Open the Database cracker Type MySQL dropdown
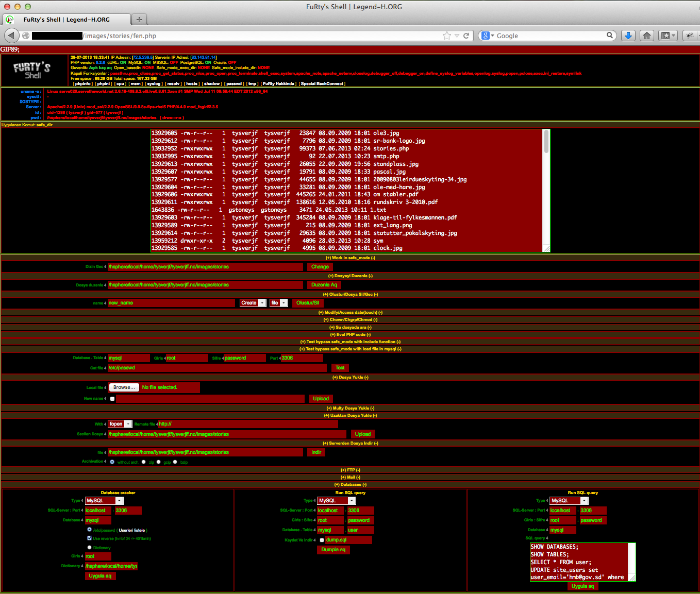This screenshot has width=700, height=594. (104, 501)
